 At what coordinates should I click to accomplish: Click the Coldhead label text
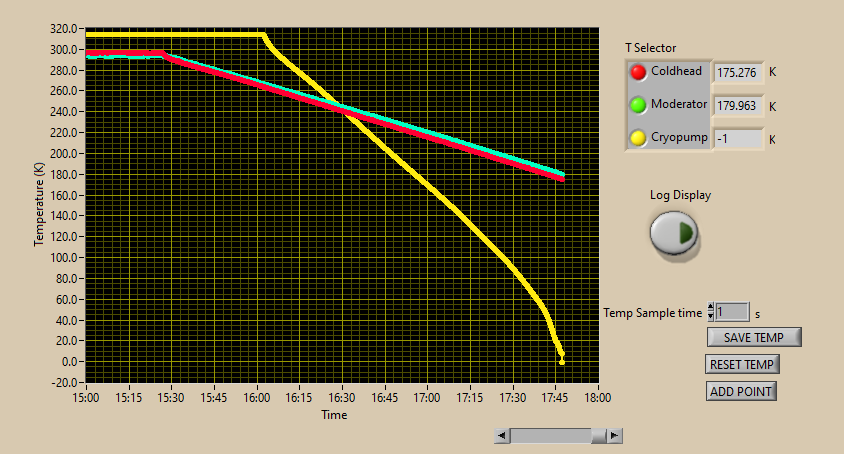click(x=676, y=71)
